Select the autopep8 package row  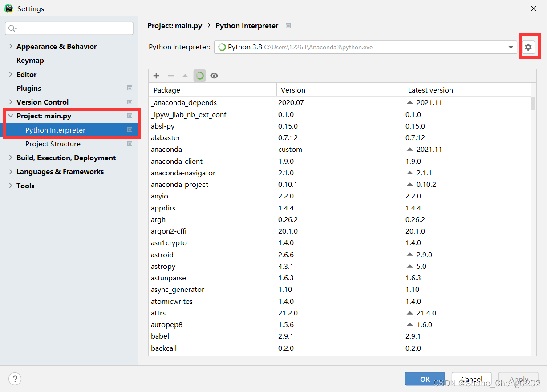pos(340,324)
